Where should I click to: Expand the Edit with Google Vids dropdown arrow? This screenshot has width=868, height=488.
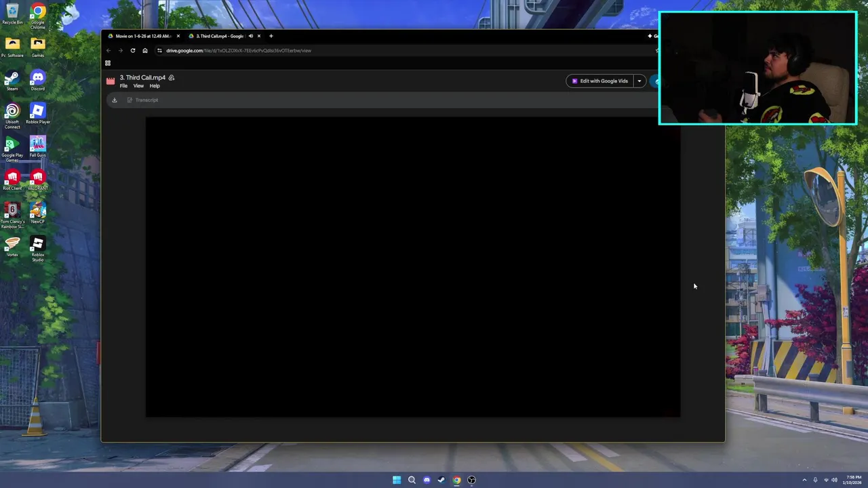pos(639,81)
